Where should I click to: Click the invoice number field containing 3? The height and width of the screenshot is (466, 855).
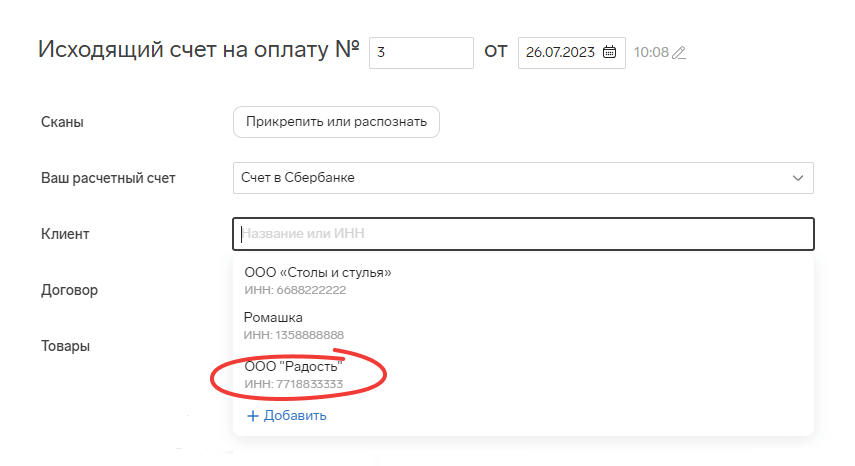(x=421, y=53)
